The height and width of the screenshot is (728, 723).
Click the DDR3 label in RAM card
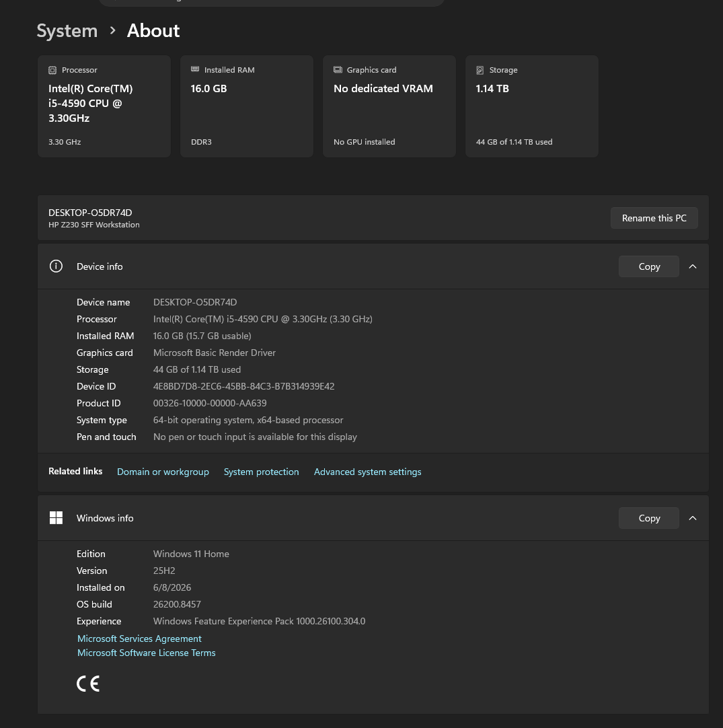click(x=201, y=142)
